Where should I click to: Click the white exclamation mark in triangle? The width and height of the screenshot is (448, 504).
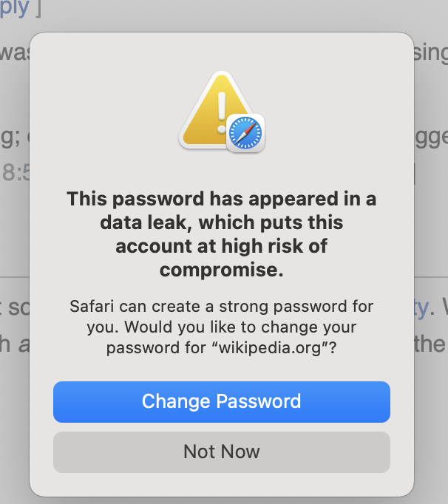pos(222,112)
